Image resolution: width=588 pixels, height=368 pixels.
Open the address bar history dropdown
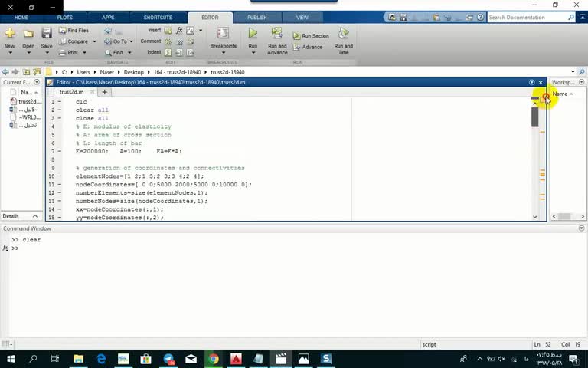tap(573, 72)
